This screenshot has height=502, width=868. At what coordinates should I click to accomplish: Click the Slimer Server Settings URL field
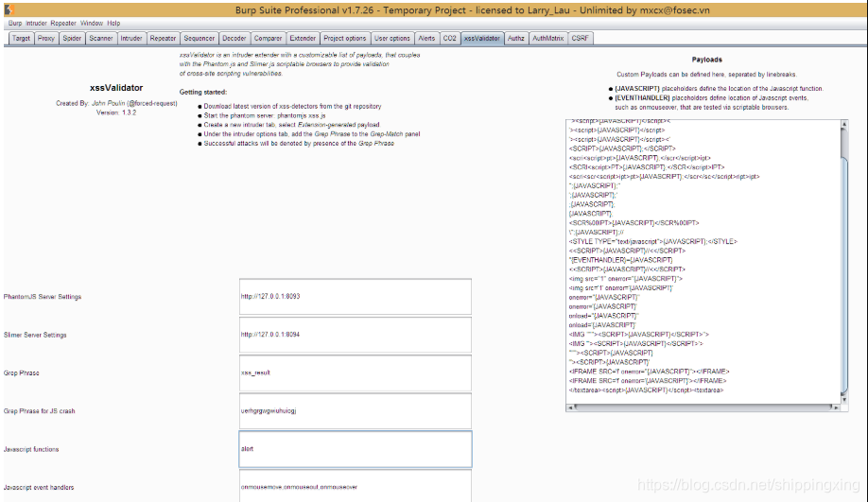click(x=356, y=335)
